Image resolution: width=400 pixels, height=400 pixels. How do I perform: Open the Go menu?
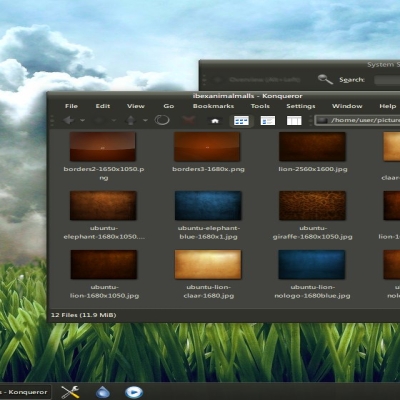coord(169,106)
